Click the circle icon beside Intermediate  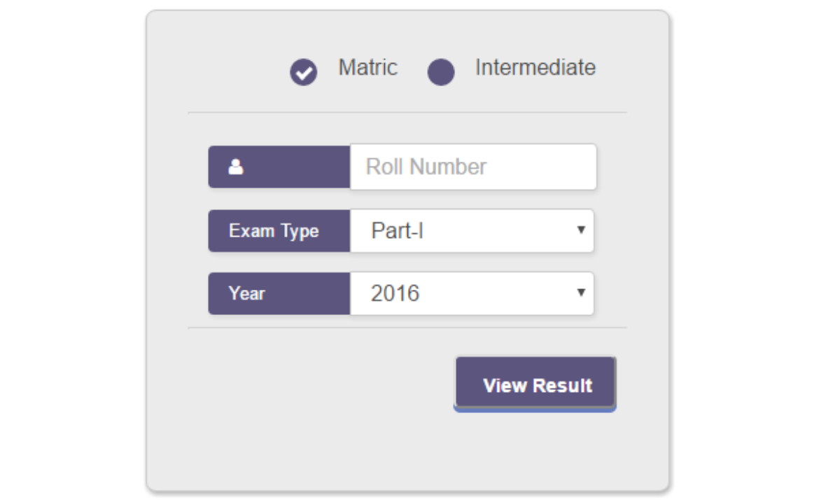click(x=441, y=72)
